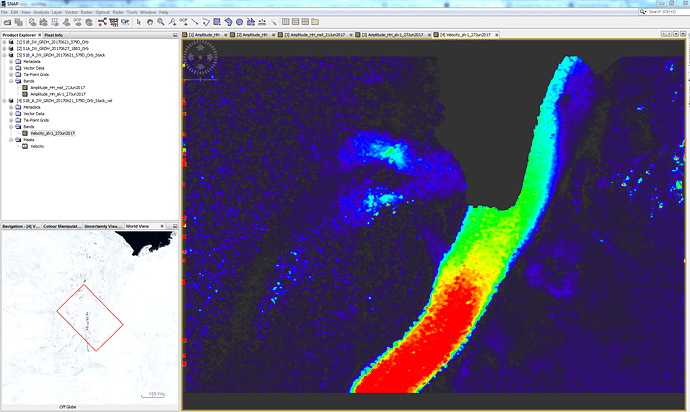Open the File menu
Image resolution: width=690 pixels, height=412 pixels.
point(4,12)
